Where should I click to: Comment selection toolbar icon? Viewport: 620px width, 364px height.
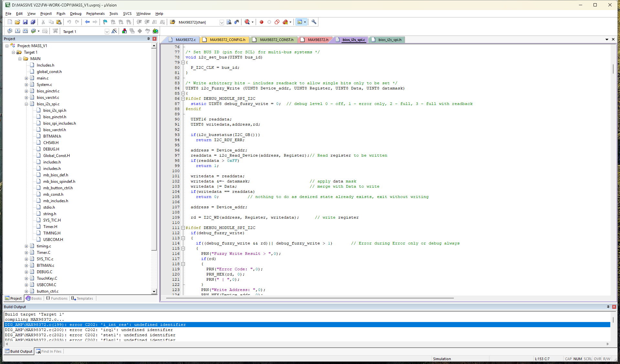[x=155, y=22]
